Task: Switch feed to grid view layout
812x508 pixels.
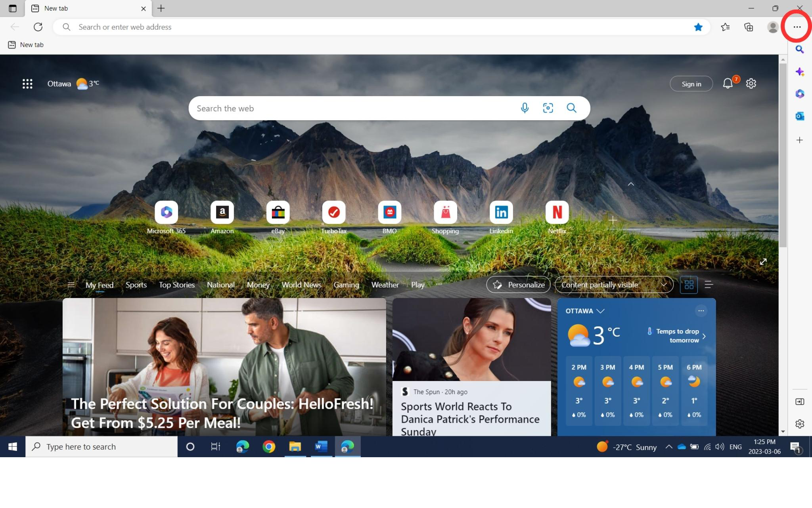Action: click(689, 285)
